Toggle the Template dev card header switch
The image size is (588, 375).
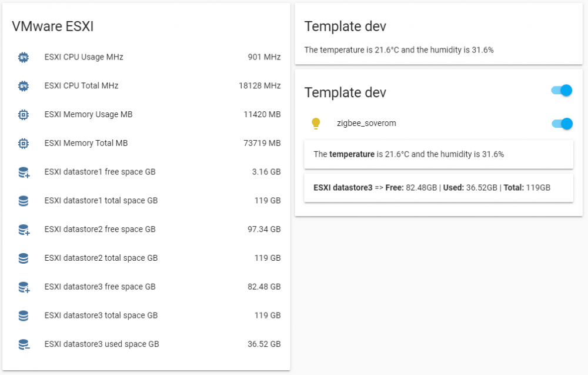coord(562,91)
